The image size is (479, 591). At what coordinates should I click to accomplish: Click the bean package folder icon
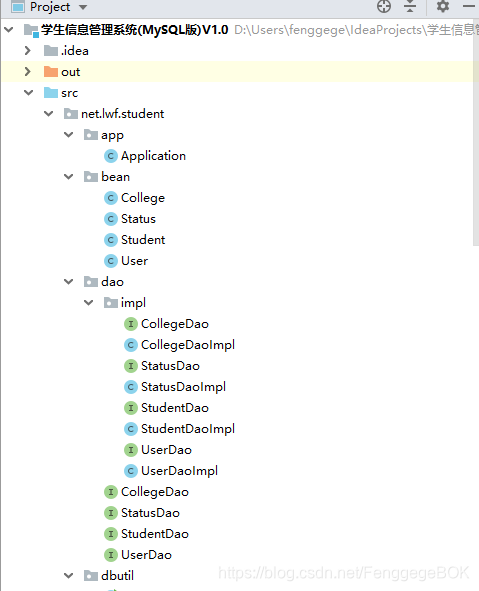tap(91, 177)
